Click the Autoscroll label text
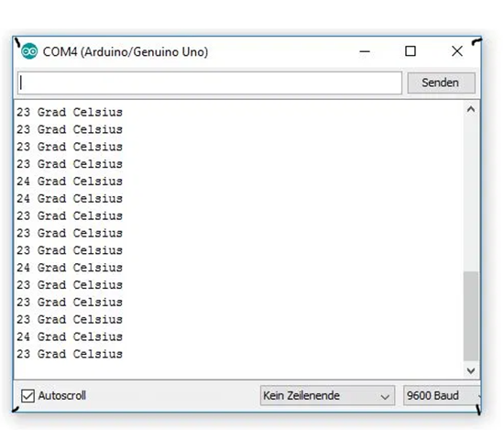504x430 pixels. [x=62, y=395]
